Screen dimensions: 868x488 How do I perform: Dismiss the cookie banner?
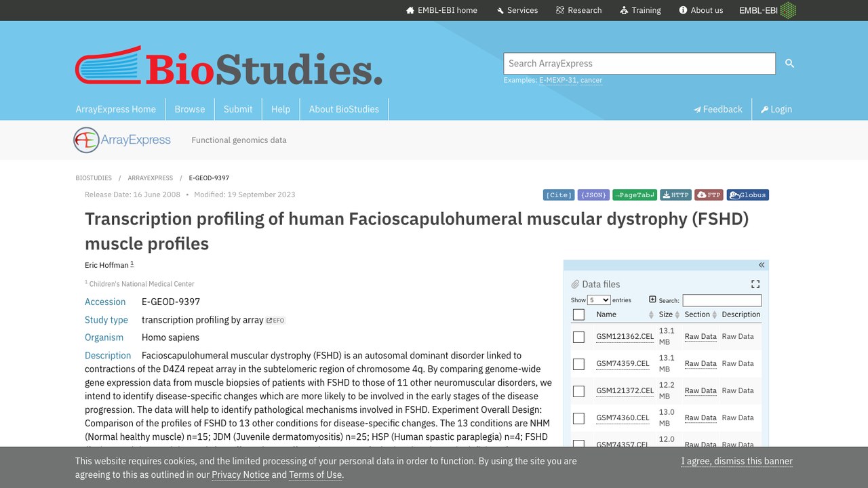pyautogui.click(x=737, y=461)
